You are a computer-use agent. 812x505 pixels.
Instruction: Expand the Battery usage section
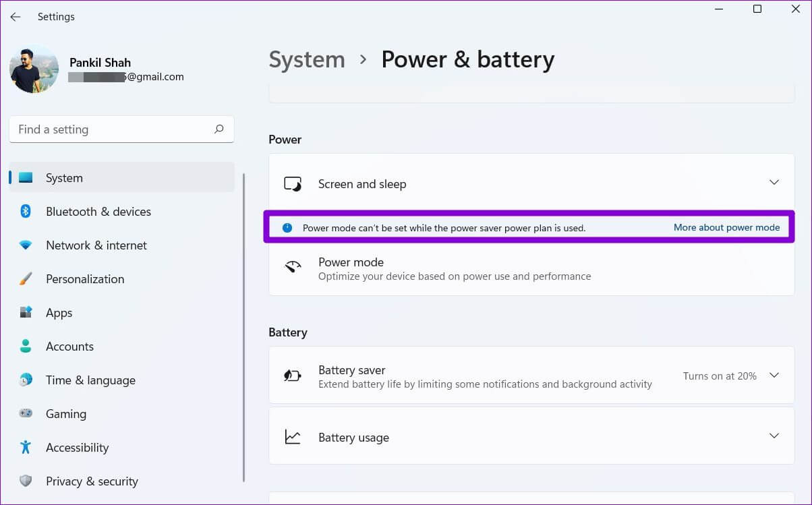(774, 436)
